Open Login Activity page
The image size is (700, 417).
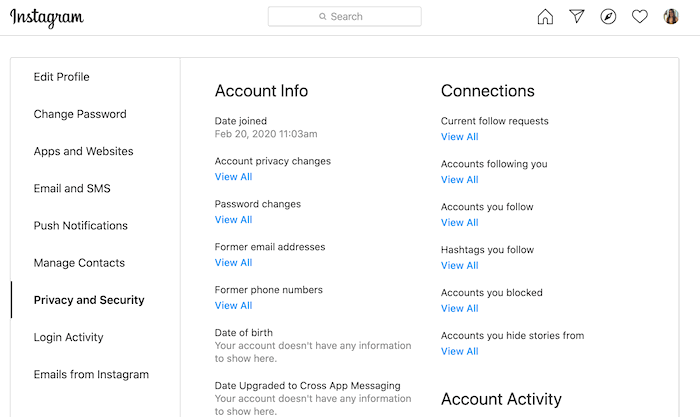(x=69, y=337)
